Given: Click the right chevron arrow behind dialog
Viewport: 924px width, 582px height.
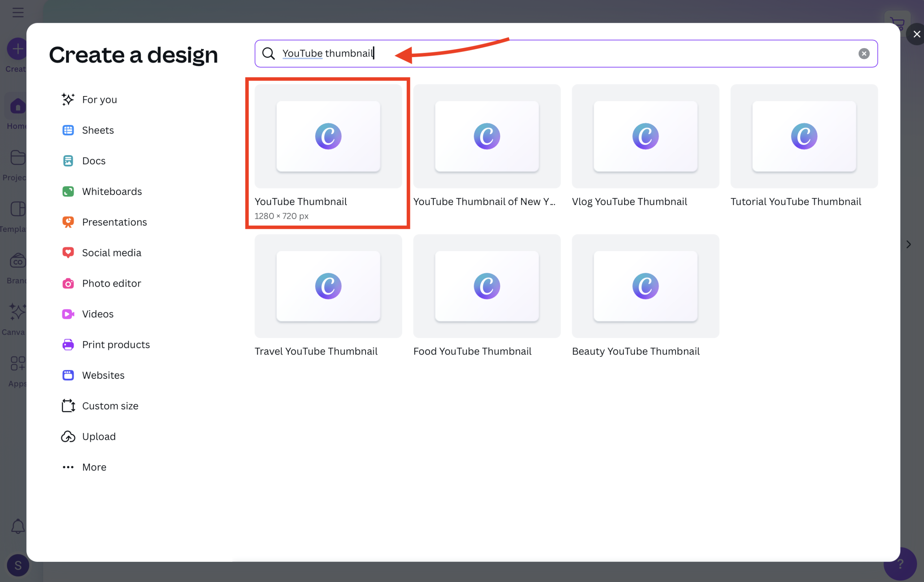Looking at the screenshot, I should (x=908, y=244).
